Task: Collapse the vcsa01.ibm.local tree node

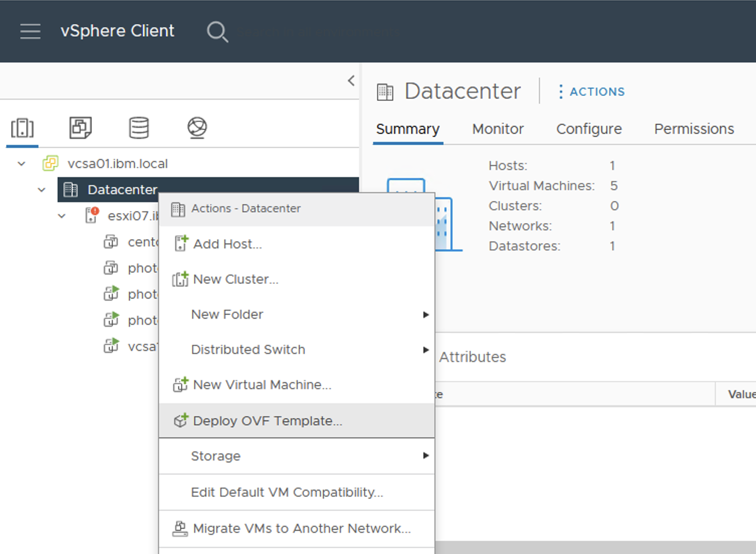Action: pos(21,163)
